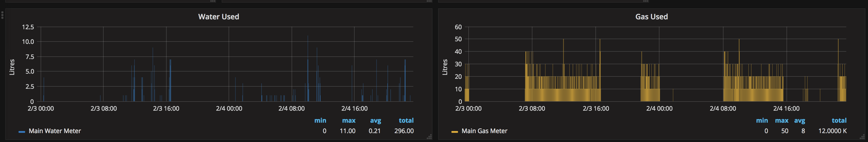The width and height of the screenshot is (868, 142).
Task: Click the tallest water spike near 11 litres
Action: (308, 68)
